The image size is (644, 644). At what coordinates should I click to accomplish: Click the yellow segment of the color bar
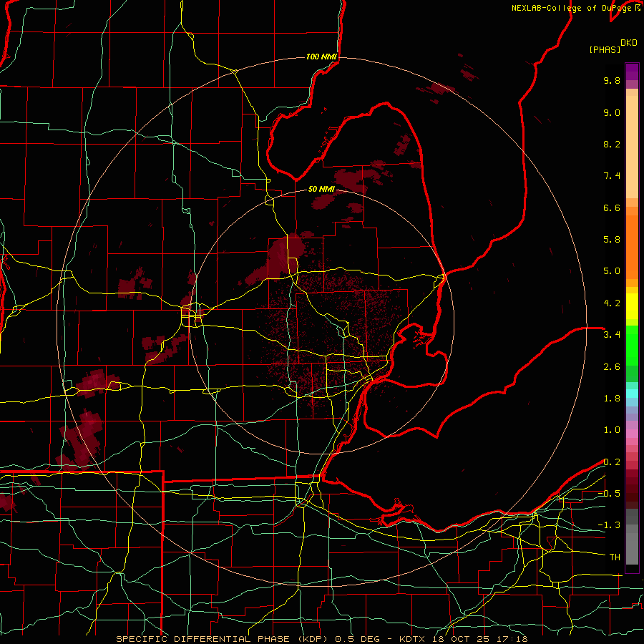tap(632, 306)
